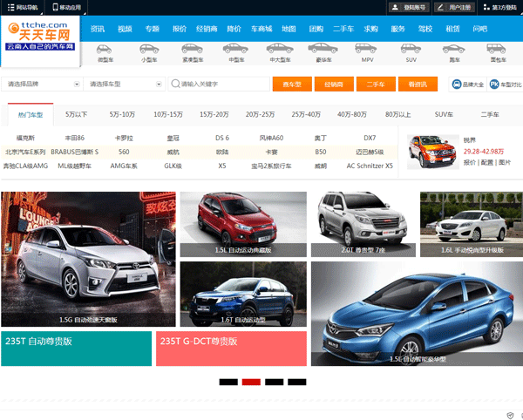The width and height of the screenshot is (523, 420).
Task: Click the BRABUS巴博斯 S model link
Action: 74,152
